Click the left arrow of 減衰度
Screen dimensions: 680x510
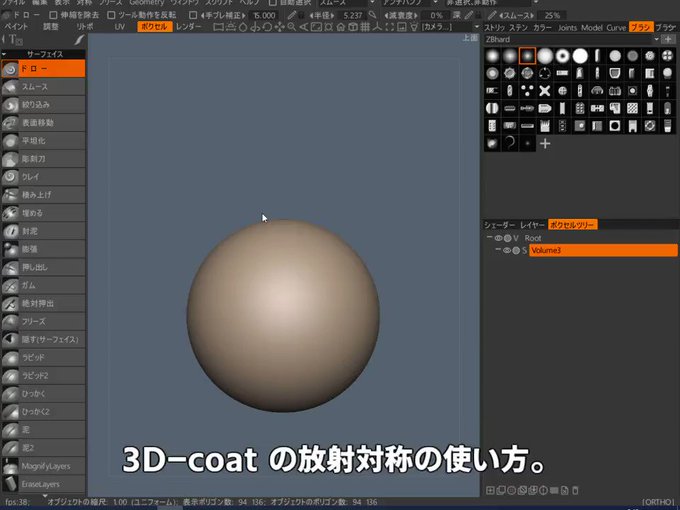(x=386, y=16)
